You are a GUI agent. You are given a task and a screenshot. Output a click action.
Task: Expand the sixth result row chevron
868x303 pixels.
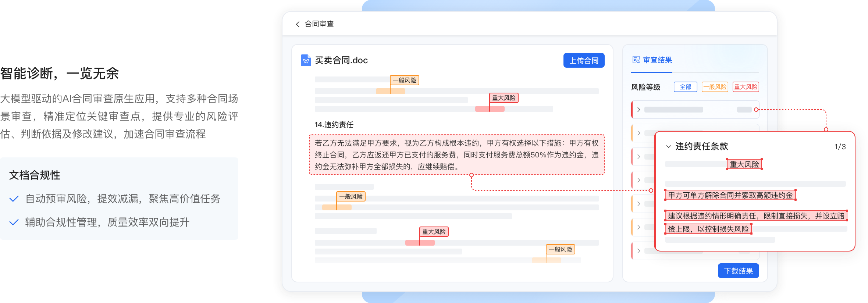point(639,227)
